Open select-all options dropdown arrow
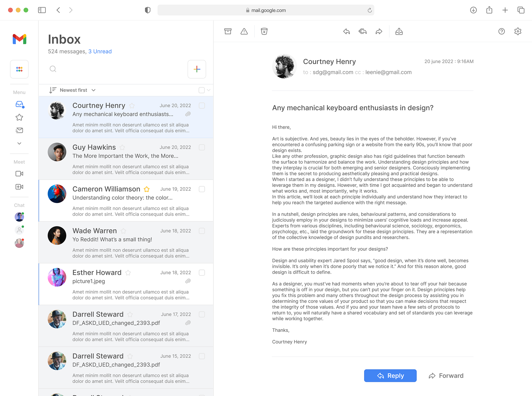The image size is (532, 396). [x=209, y=90]
